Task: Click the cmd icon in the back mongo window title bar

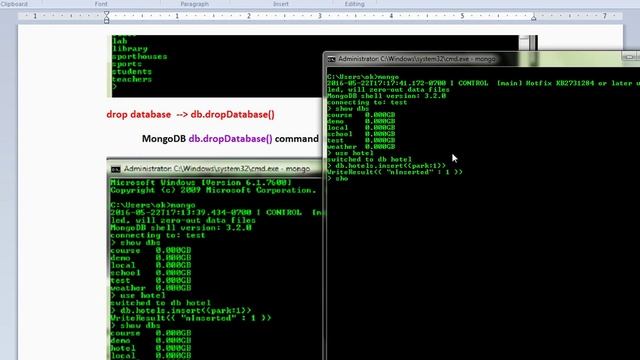Action: click(x=116, y=169)
